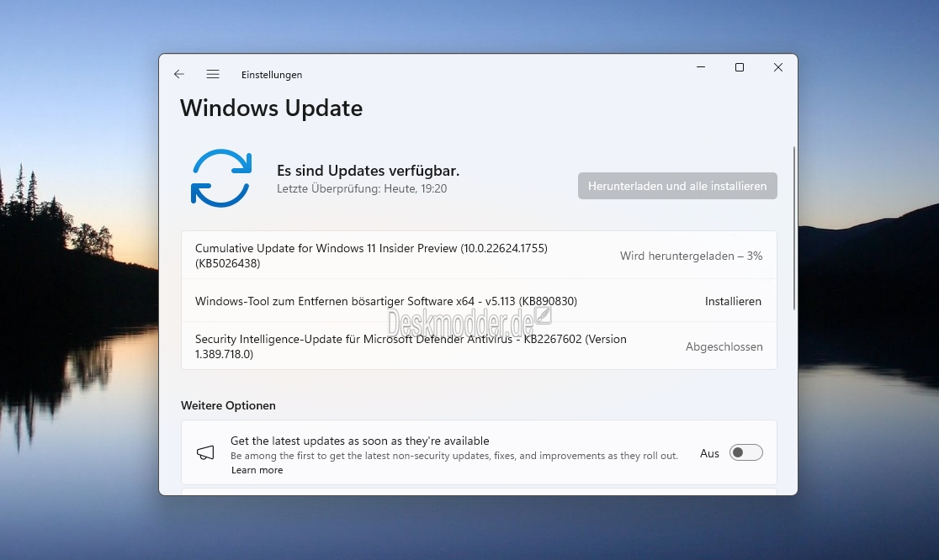Open the hamburger navigation menu

(x=213, y=74)
